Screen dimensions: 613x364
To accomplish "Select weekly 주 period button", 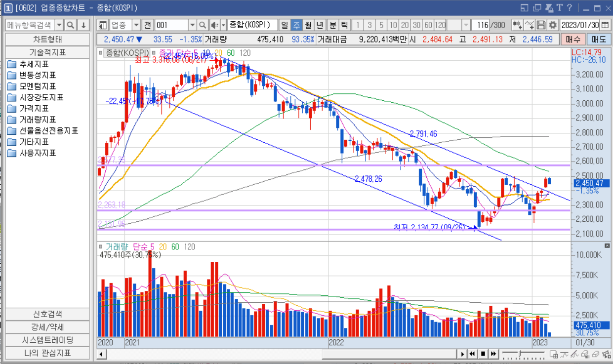I will pyautogui.click(x=296, y=25).
